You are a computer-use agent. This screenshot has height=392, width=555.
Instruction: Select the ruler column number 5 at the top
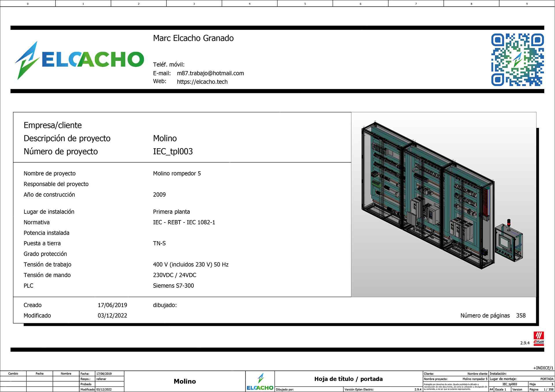point(305,4)
